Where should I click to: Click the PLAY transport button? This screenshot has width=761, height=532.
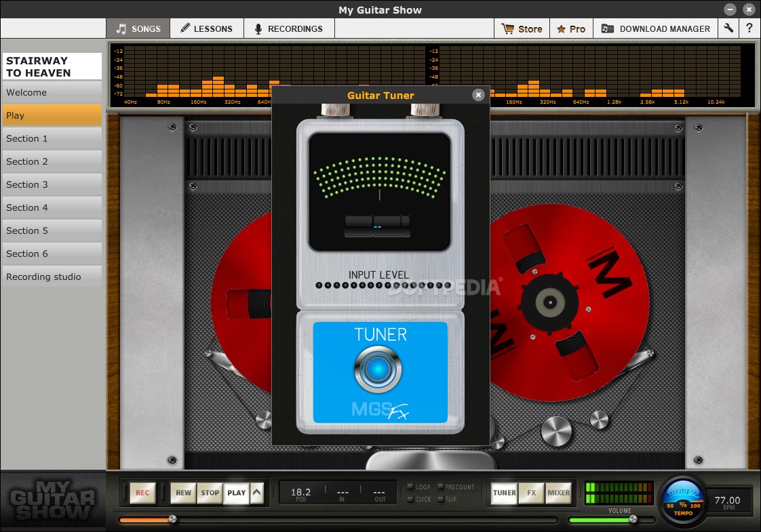(236, 493)
